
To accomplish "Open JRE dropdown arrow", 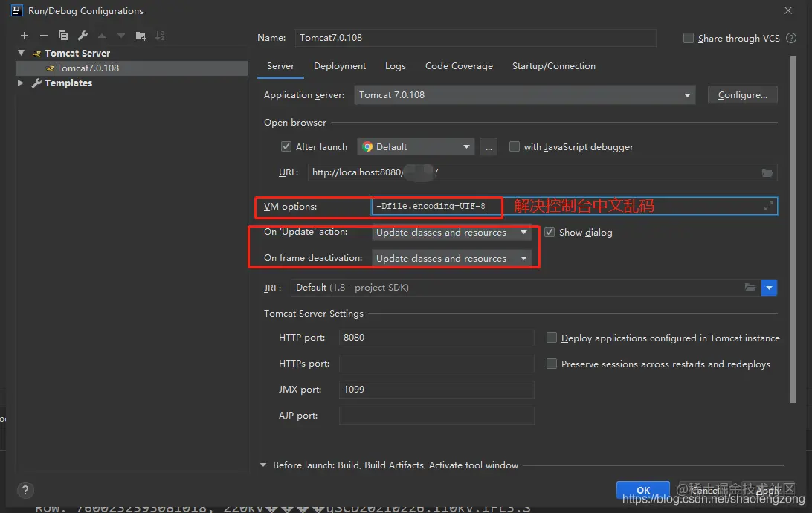I will 769,288.
